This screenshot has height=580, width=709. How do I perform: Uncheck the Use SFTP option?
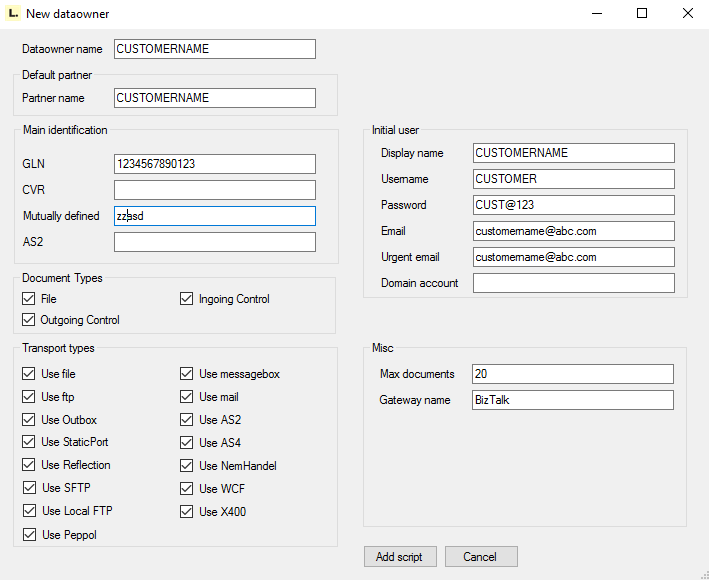28,489
